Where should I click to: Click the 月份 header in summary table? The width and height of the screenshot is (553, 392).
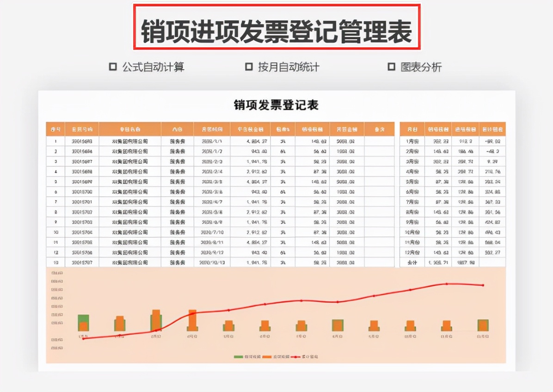pos(412,129)
